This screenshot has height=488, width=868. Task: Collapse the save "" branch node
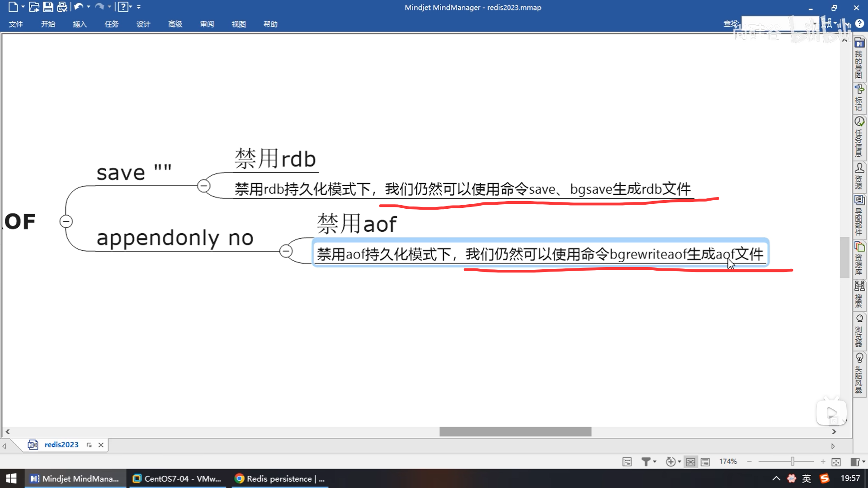pos(204,186)
